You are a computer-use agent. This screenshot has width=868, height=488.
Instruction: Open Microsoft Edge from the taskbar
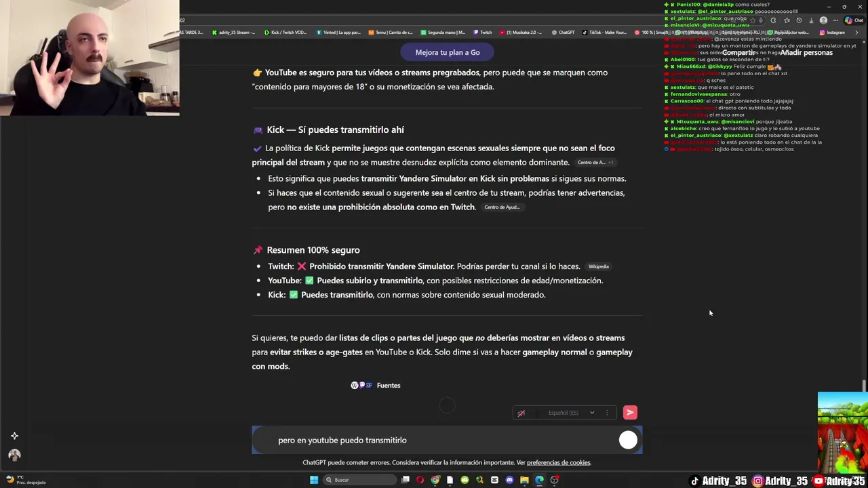pos(539,480)
